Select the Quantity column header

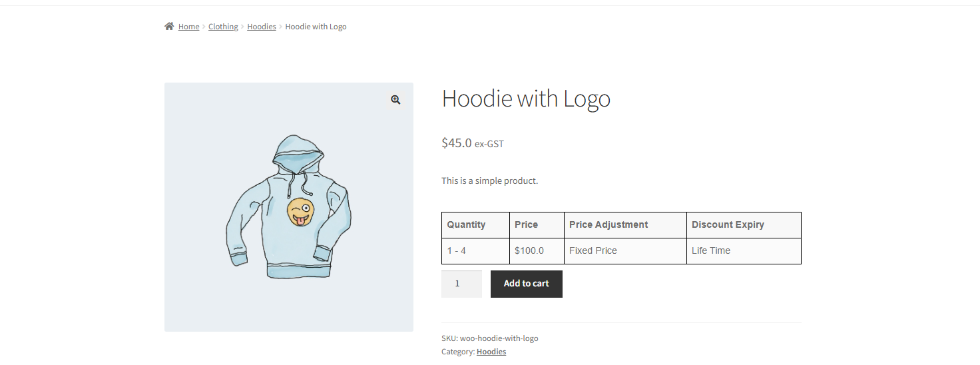point(466,224)
